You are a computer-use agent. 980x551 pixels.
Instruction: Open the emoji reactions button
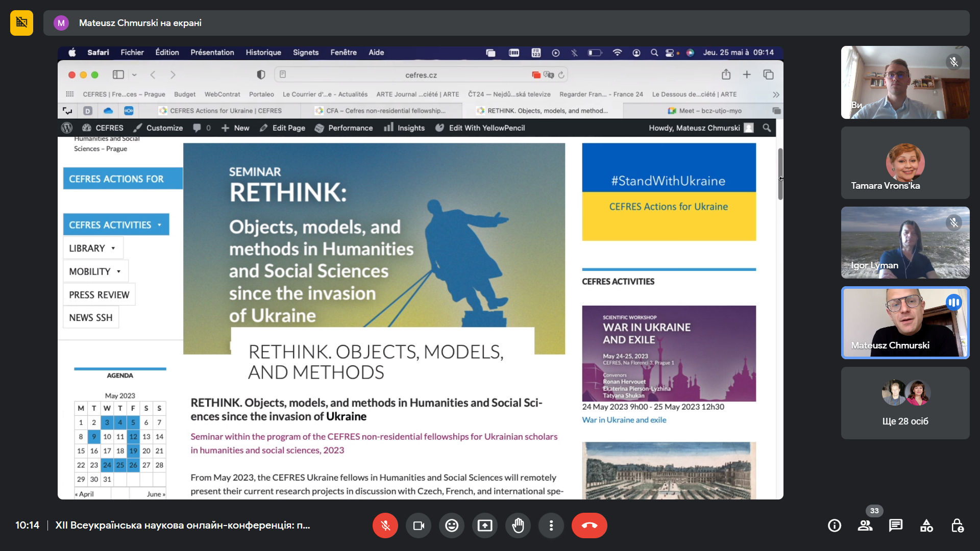(452, 525)
